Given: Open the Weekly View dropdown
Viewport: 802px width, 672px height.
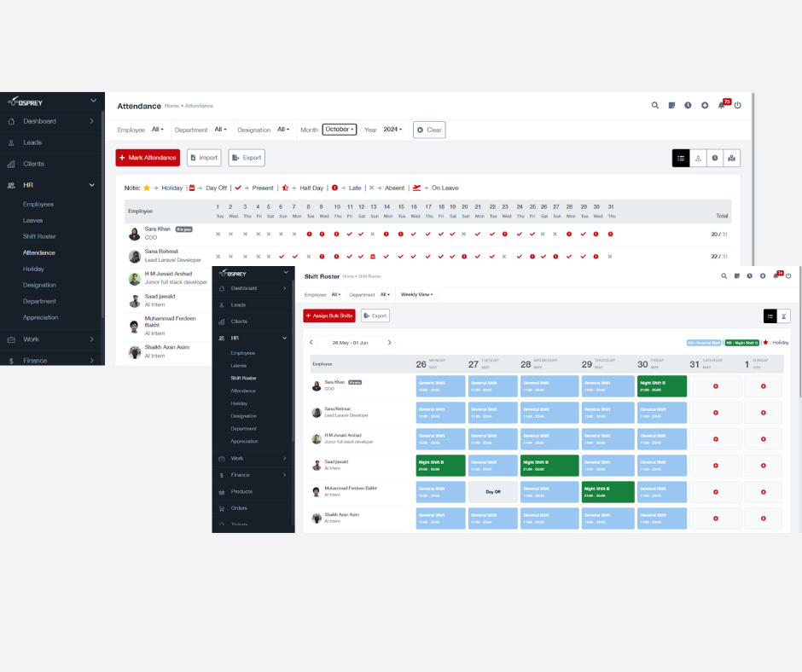Looking at the screenshot, I should (418, 294).
